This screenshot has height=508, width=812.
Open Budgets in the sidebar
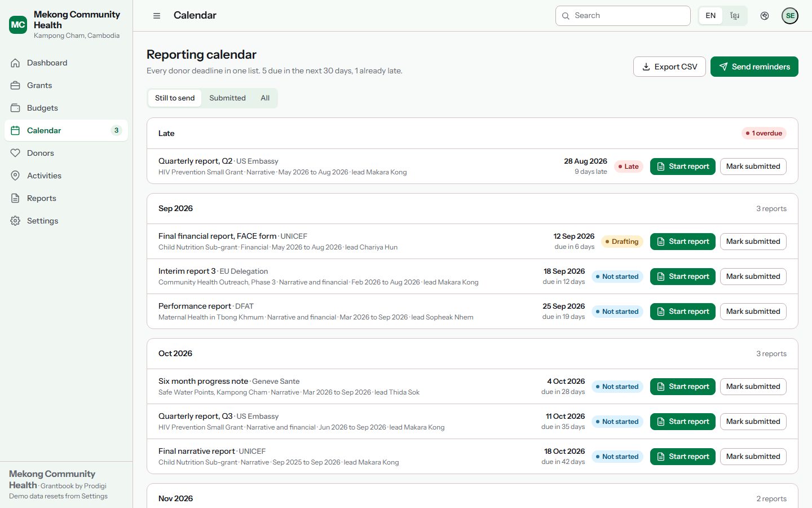(66, 108)
